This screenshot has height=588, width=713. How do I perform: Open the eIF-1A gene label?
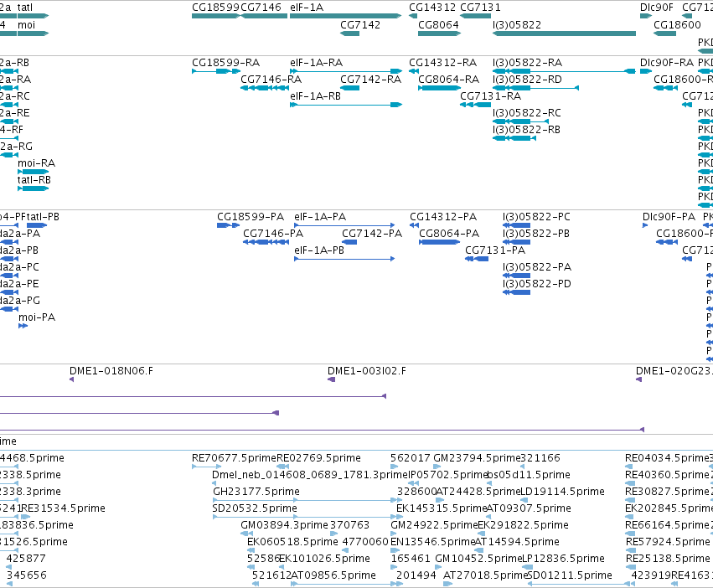click(x=307, y=8)
